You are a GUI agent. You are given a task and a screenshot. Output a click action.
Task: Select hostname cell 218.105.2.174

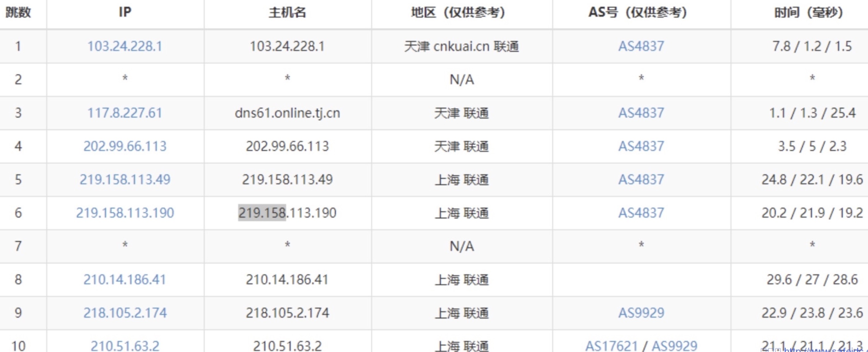pyautogui.click(x=287, y=313)
